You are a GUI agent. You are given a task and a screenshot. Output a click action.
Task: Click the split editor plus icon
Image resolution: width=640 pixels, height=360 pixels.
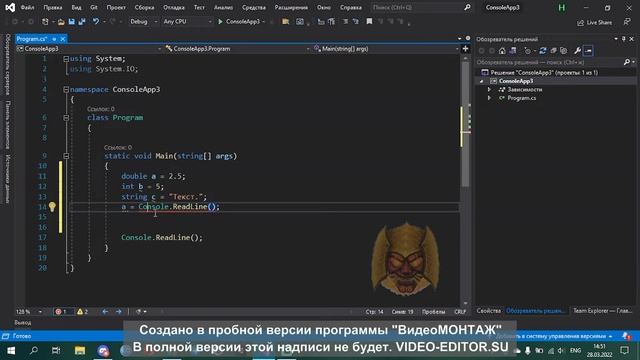point(465,49)
